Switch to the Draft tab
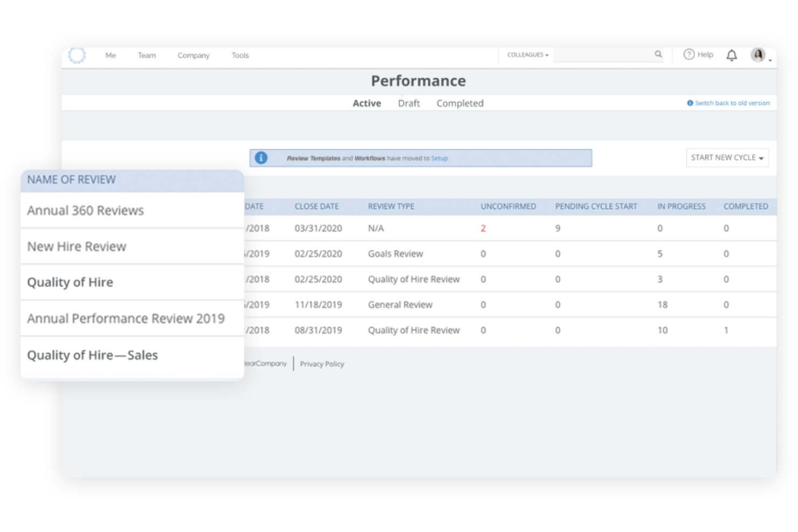Screen dimensions: 798x532 click(x=409, y=103)
